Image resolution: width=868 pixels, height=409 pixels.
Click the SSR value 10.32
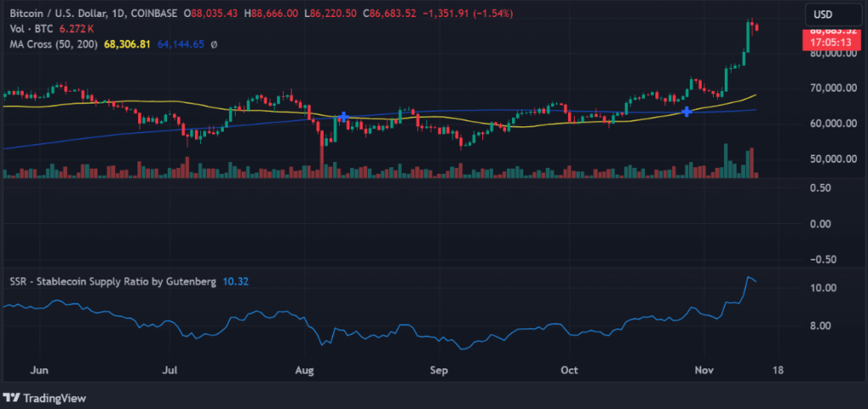click(236, 282)
